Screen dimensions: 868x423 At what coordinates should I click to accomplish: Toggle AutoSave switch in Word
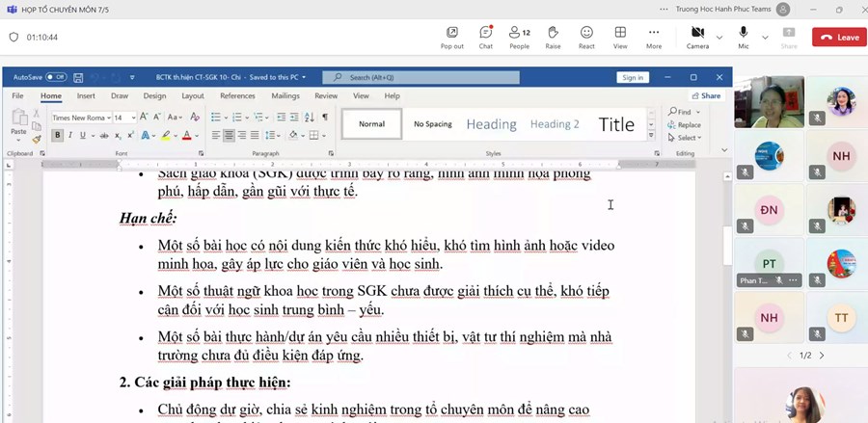coord(56,77)
